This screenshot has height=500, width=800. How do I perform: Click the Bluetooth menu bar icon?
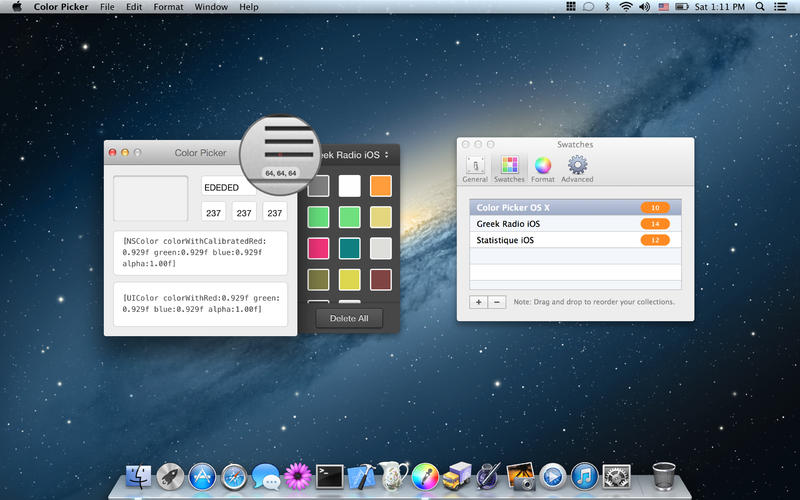tap(607, 7)
